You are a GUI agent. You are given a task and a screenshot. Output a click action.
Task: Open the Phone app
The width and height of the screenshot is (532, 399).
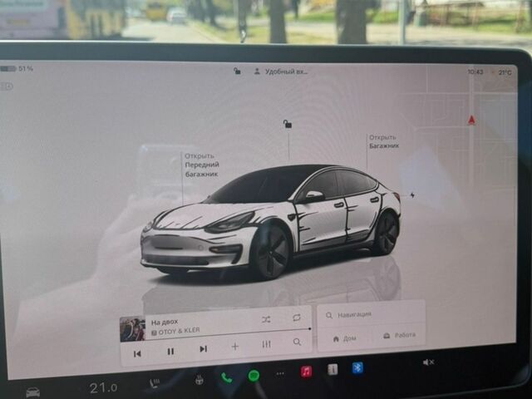[226, 377]
